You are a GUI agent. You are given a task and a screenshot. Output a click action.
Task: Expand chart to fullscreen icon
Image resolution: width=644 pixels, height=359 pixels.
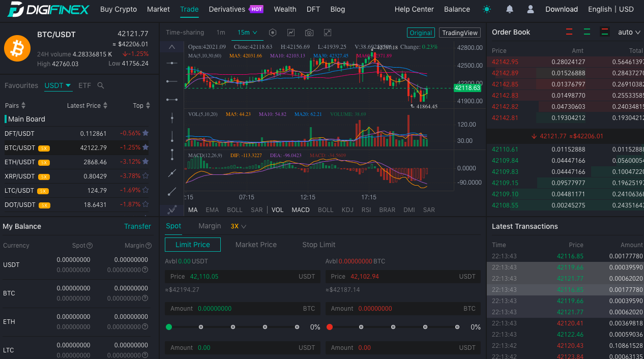point(328,33)
